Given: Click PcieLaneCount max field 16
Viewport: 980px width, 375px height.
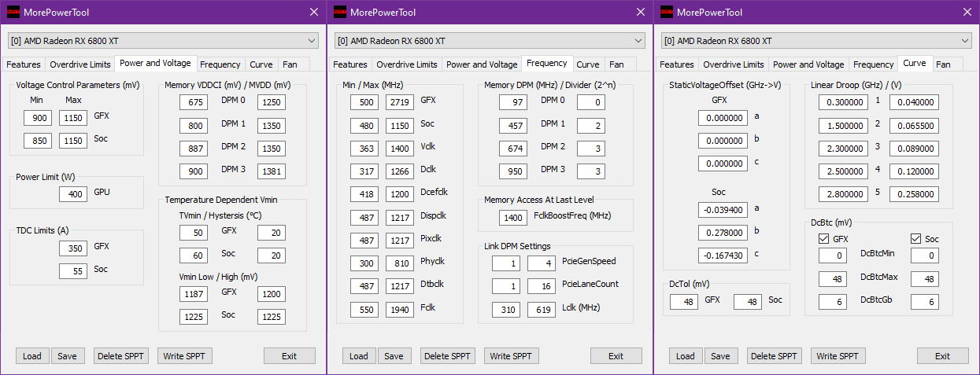Looking at the screenshot, I should pos(542,286).
